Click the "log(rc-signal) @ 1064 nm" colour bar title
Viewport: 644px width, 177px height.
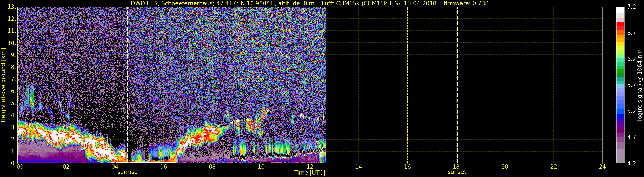point(640,85)
